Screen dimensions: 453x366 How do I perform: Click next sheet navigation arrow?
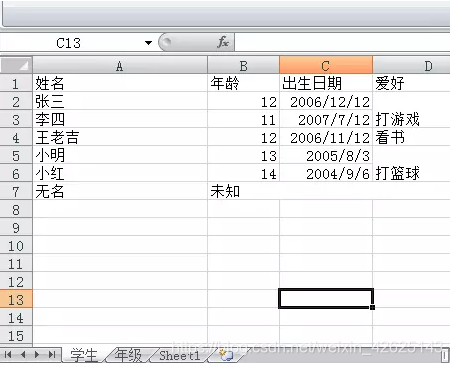click(37, 355)
